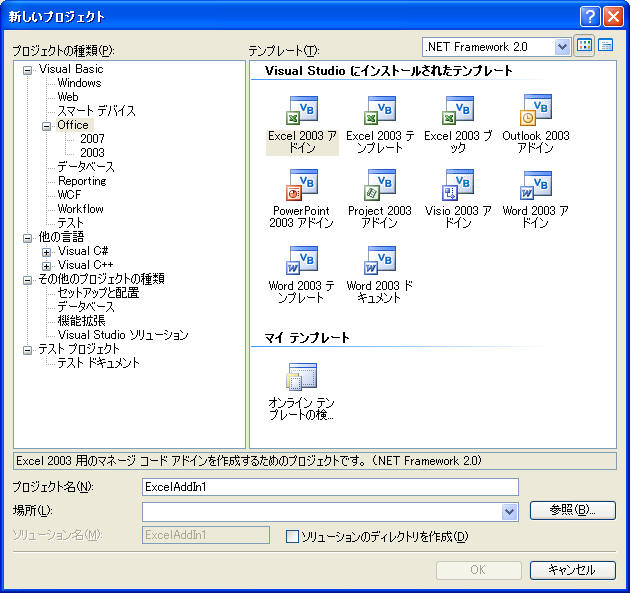Select 機能拡張 tree item

82,321
